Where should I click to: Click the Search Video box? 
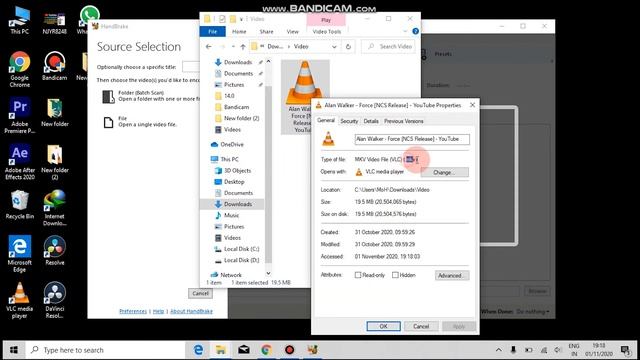click(x=388, y=47)
